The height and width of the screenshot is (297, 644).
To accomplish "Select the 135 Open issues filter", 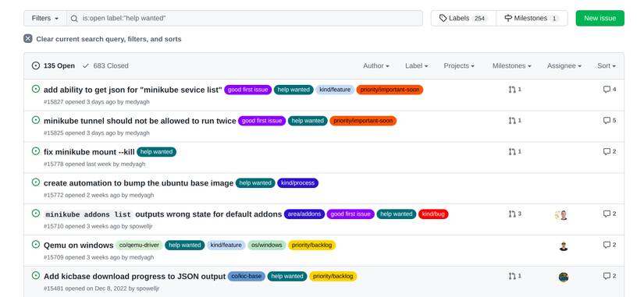I will (x=53, y=65).
